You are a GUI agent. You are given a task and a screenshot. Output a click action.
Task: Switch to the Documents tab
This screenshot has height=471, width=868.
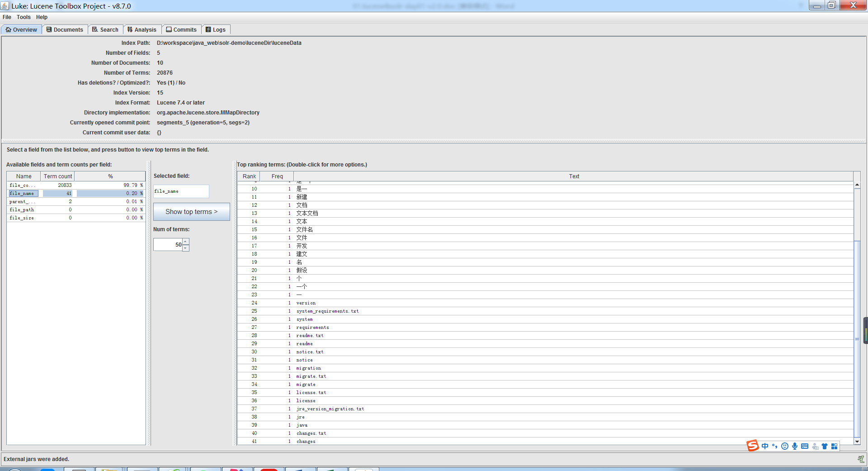[65, 29]
